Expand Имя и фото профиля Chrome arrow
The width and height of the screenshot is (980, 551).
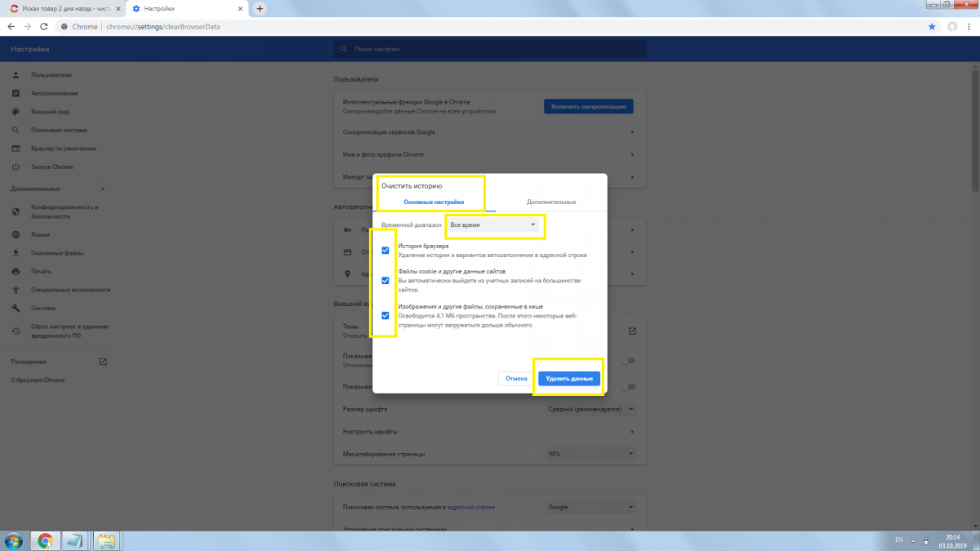(632, 154)
